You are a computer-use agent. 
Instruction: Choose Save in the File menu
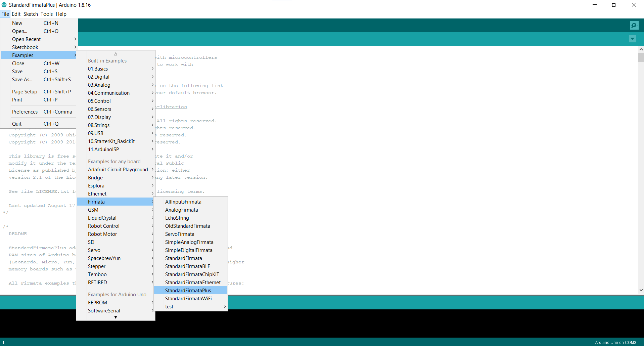coord(39,72)
